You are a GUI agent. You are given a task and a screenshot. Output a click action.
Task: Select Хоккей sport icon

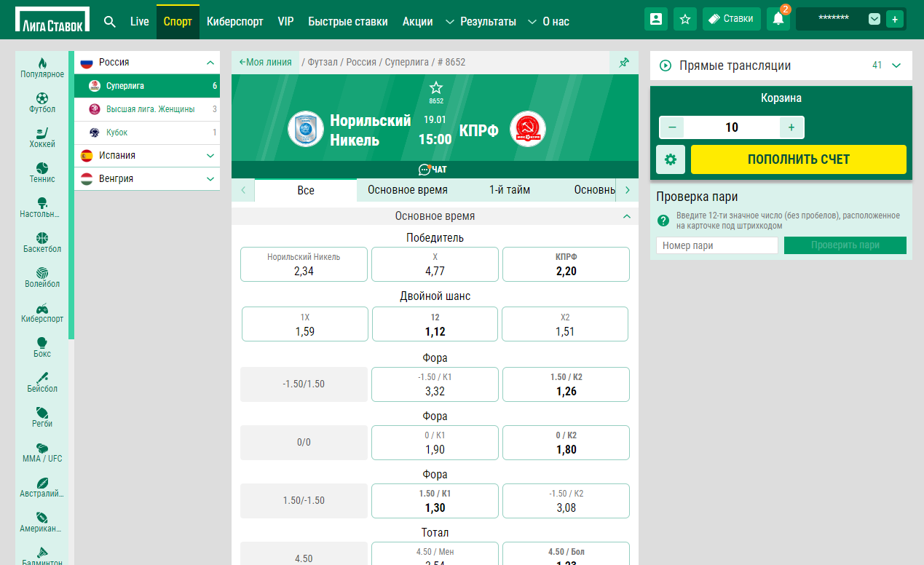[42, 133]
